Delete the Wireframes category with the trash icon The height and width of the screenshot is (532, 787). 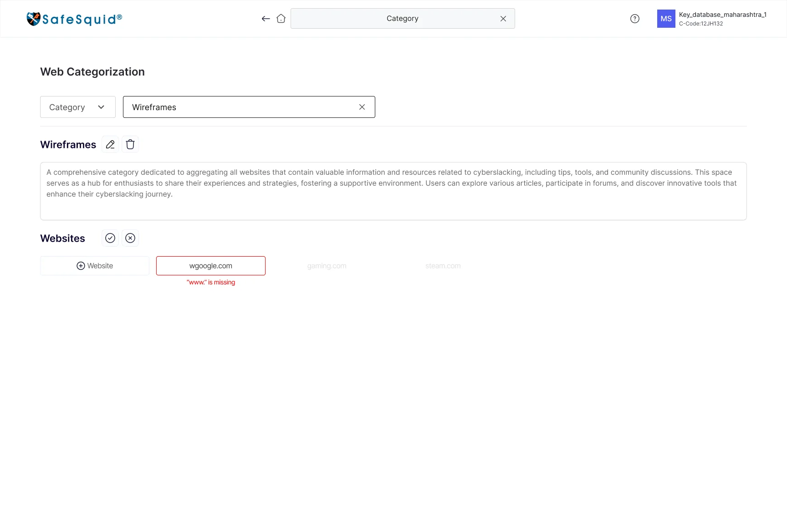point(130,144)
